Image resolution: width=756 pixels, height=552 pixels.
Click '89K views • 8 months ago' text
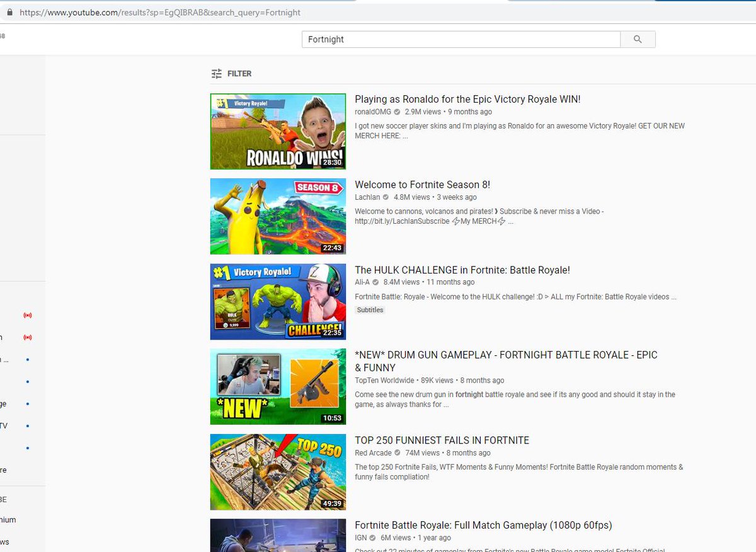[462, 381]
